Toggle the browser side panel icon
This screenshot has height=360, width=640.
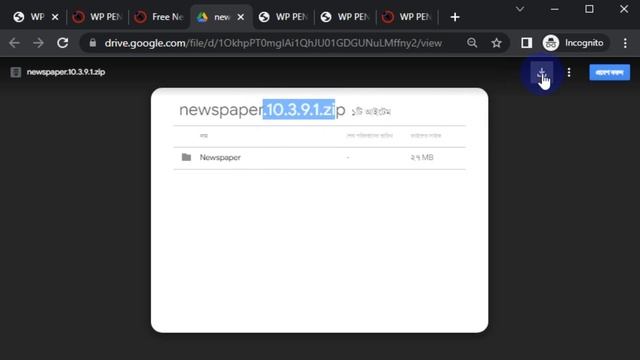coord(527,43)
